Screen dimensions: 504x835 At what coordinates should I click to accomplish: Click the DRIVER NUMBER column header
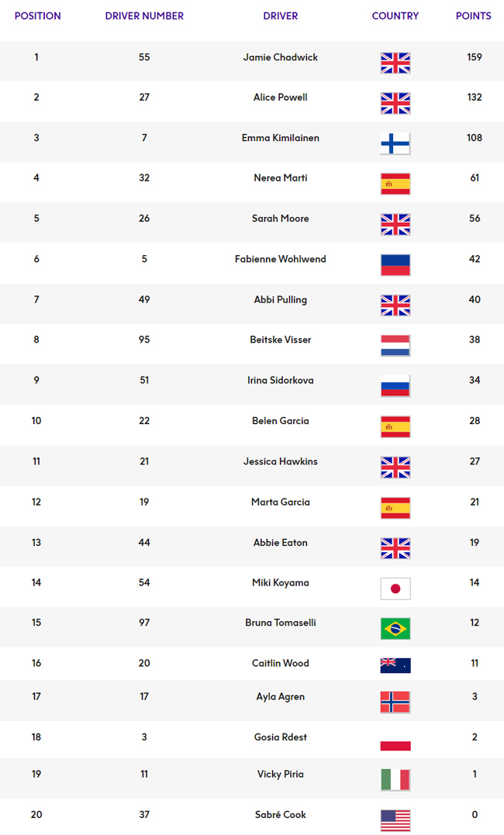[x=144, y=16]
